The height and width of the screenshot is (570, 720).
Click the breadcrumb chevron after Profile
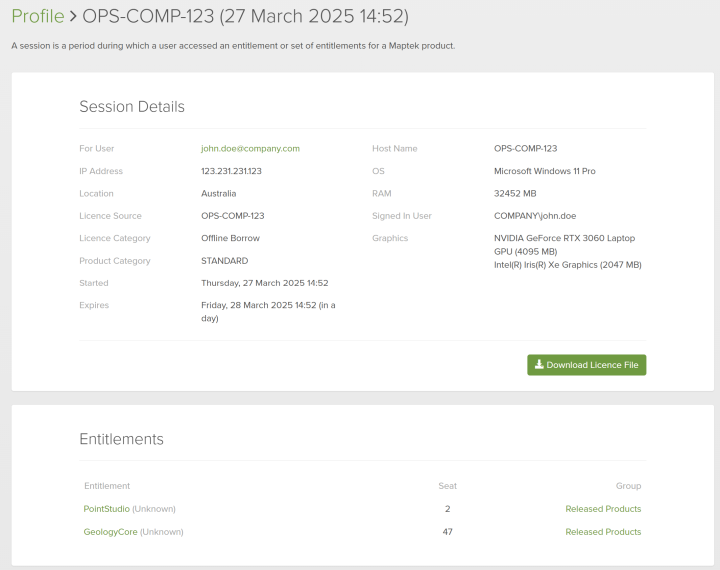pos(73,17)
